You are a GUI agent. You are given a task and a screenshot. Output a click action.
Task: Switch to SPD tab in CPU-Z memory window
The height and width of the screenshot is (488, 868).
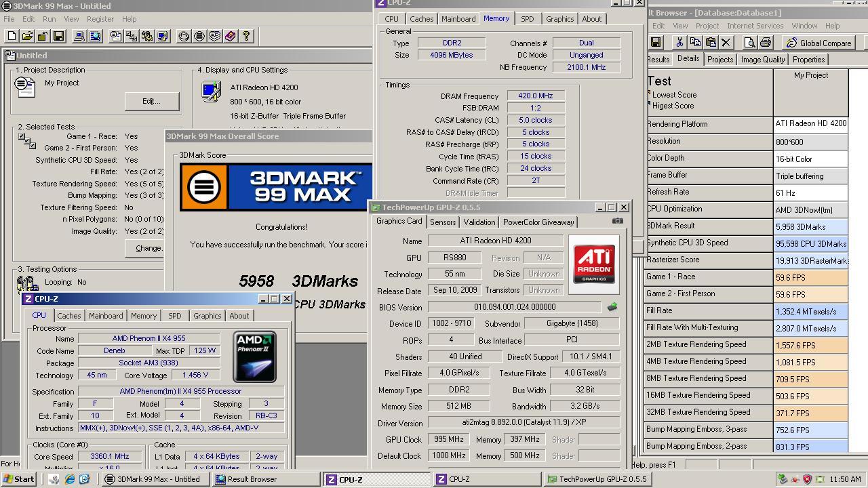click(528, 19)
